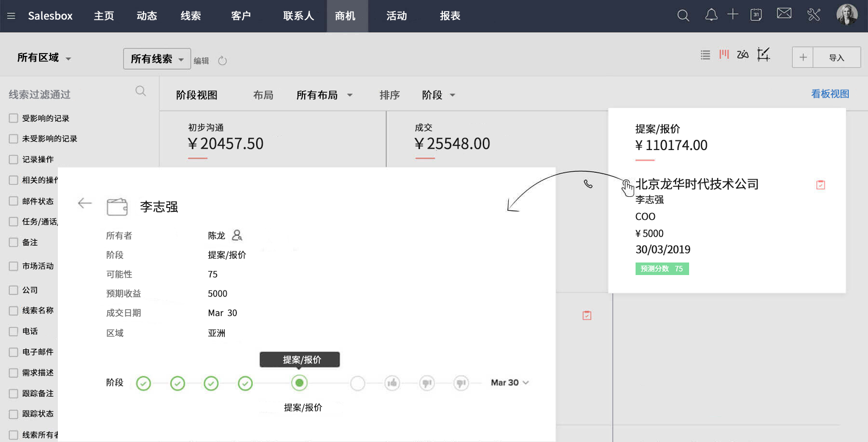Image resolution: width=868 pixels, height=442 pixels.
Task: Click the 导入 button
Action: [836, 57]
